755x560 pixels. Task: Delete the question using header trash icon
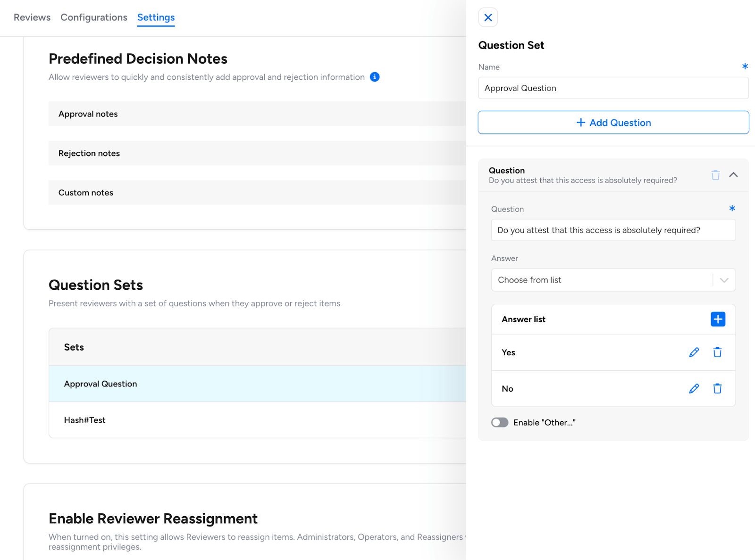coord(715,175)
